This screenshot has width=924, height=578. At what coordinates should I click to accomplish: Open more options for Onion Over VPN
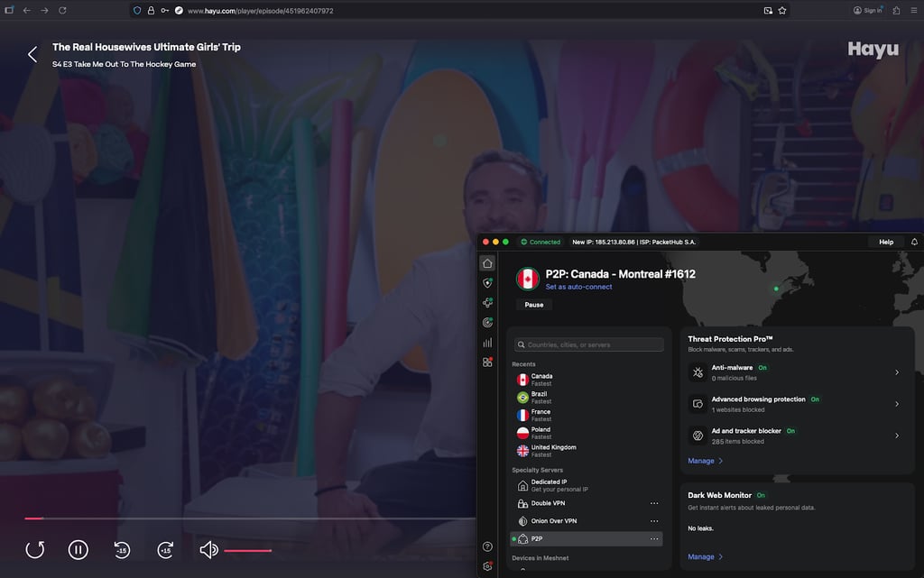pyautogui.click(x=654, y=521)
